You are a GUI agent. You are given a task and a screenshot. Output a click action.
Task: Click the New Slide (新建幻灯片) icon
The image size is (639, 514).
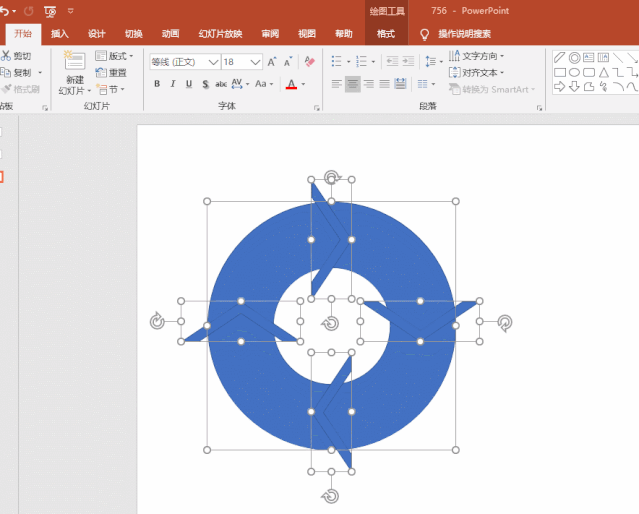75,63
